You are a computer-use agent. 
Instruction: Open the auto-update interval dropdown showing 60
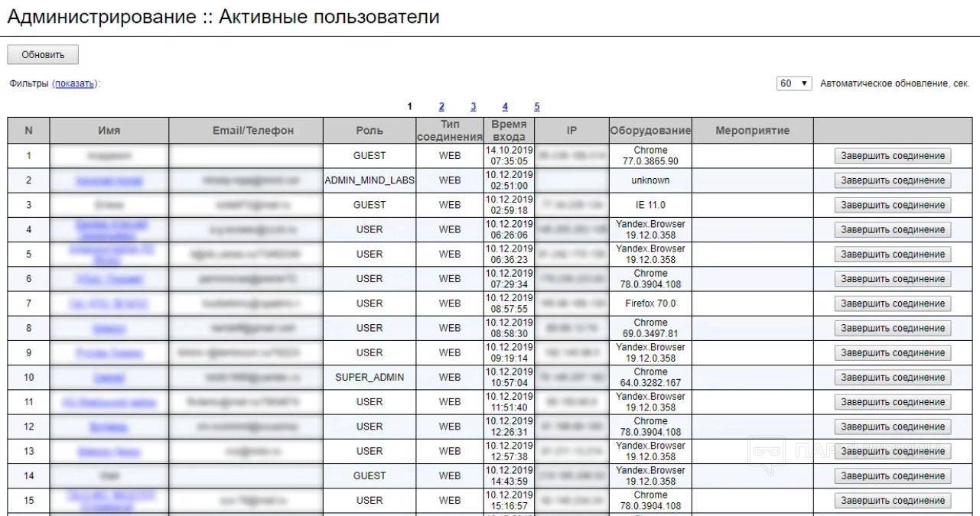794,83
